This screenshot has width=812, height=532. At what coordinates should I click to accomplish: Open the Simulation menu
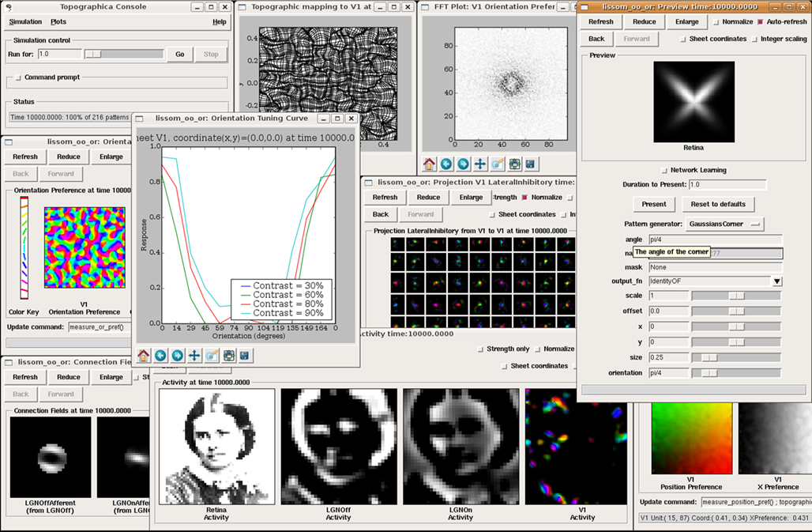25,22
